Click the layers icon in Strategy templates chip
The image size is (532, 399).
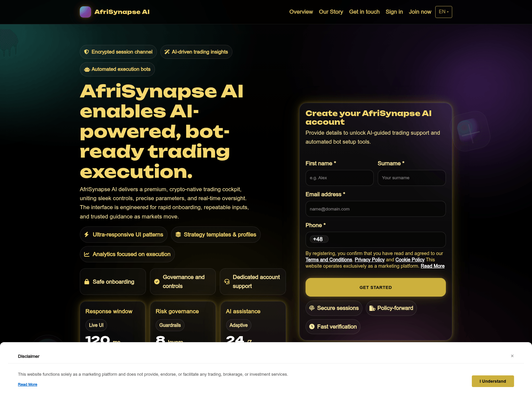tap(178, 234)
